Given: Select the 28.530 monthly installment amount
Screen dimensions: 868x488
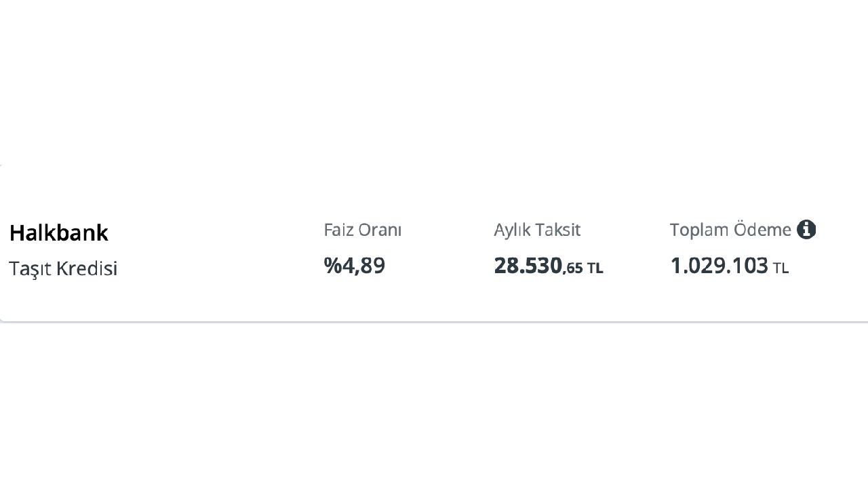Looking at the screenshot, I should click(x=528, y=266).
